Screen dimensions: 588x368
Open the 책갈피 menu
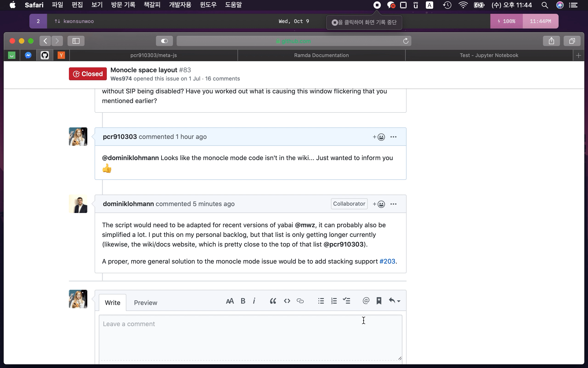(152, 5)
